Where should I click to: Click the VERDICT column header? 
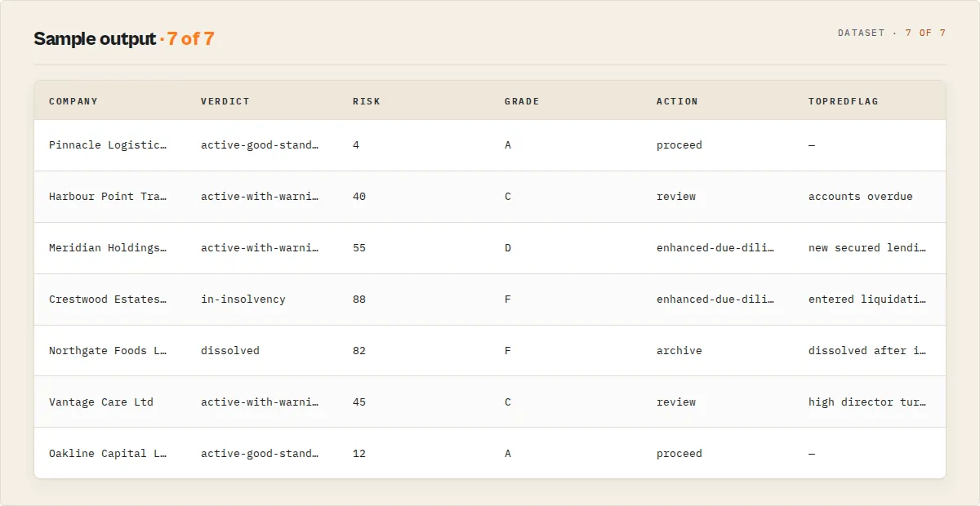pyautogui.click(x=225, y=101)
